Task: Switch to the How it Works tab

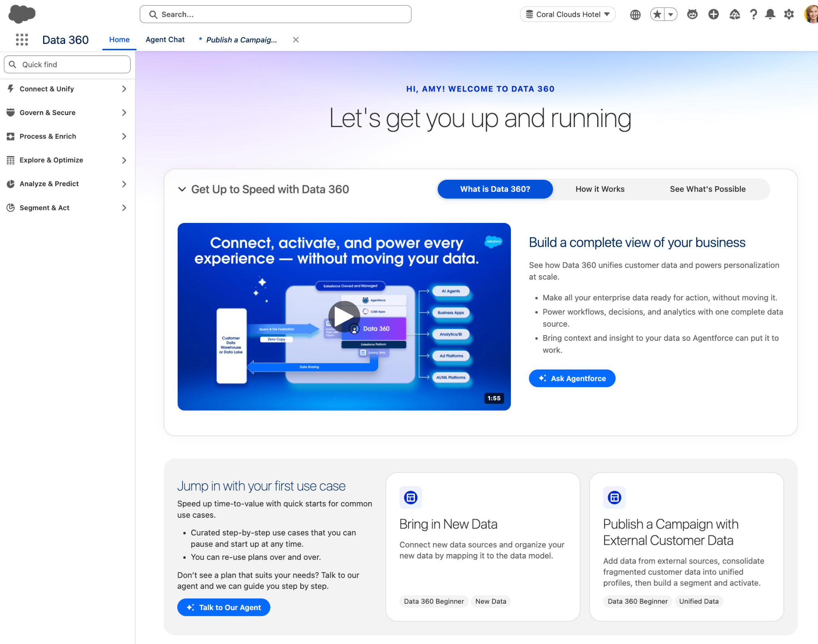Action: pos(600,189)
